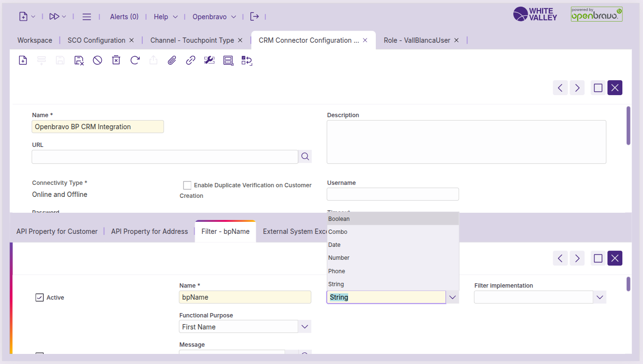The image size is (643, 364).
Task: Click the delete record toolbar icon
Action: pyautogui.click(x=116, y=60)
